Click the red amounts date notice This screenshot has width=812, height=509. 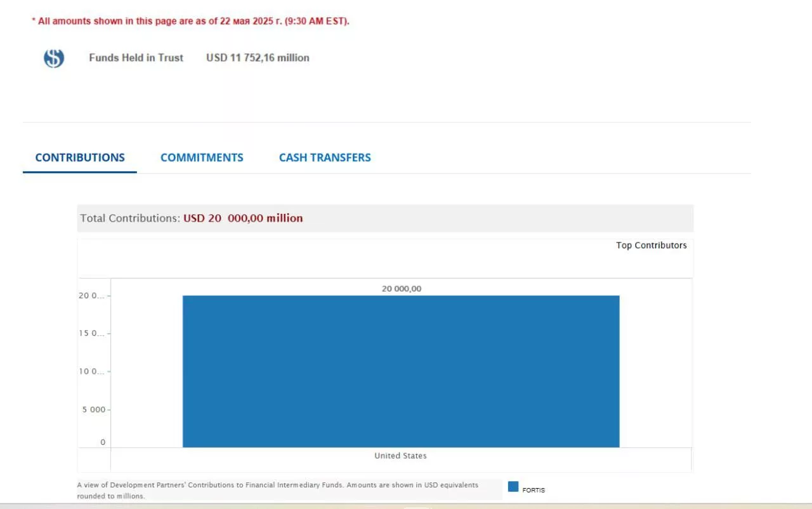pos(190,21)
